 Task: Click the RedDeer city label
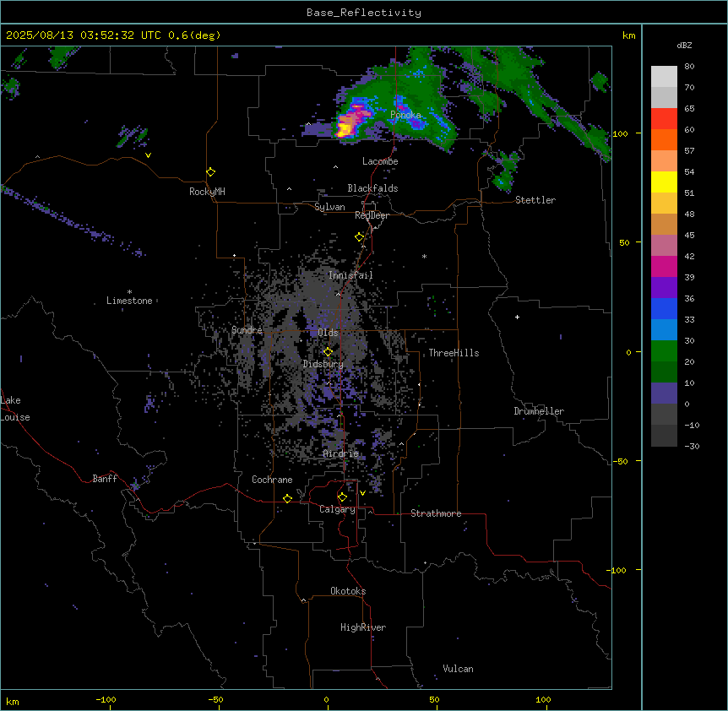click(x=372, y=215)
